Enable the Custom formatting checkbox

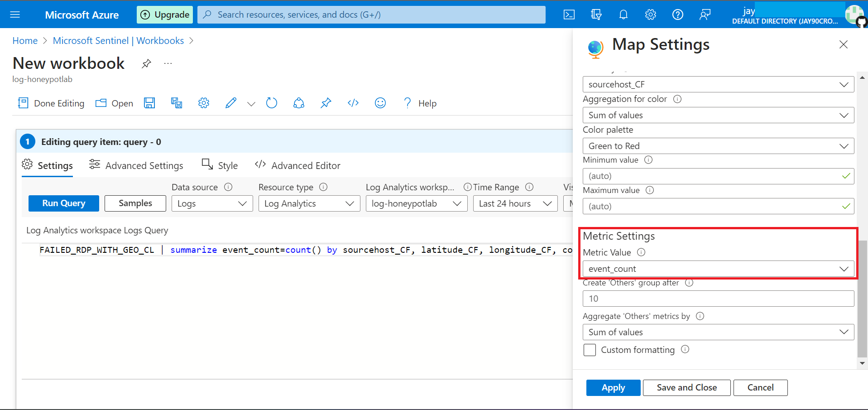[590, 350]
